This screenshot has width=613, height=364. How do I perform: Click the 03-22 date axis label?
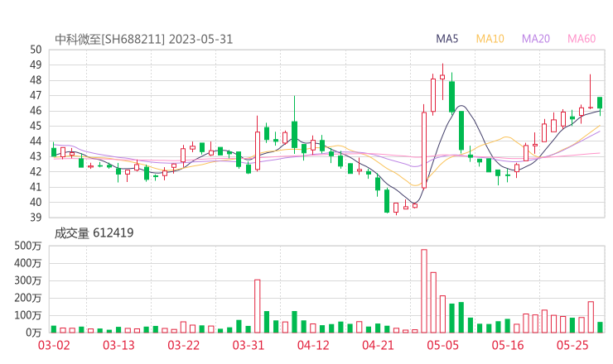(184, 345)
